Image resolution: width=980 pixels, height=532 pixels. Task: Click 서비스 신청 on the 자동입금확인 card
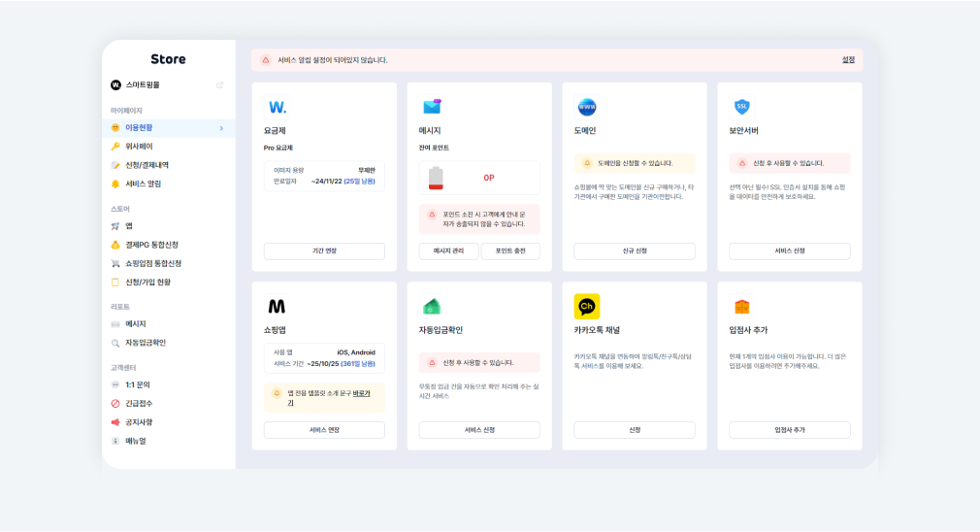pyautogui.click(x=479, y=430)
